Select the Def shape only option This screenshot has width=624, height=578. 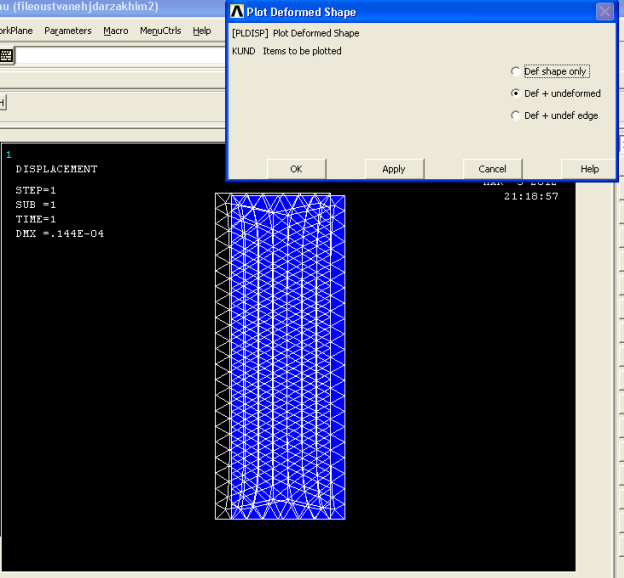[x=516, y=72]
